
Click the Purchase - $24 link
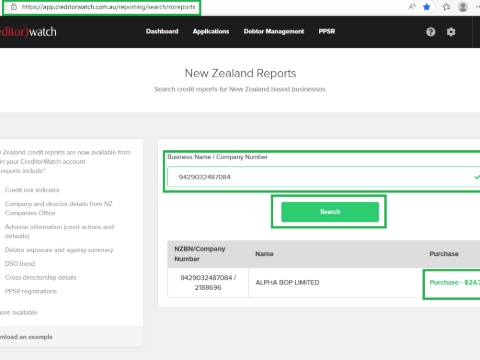(454, 282)
